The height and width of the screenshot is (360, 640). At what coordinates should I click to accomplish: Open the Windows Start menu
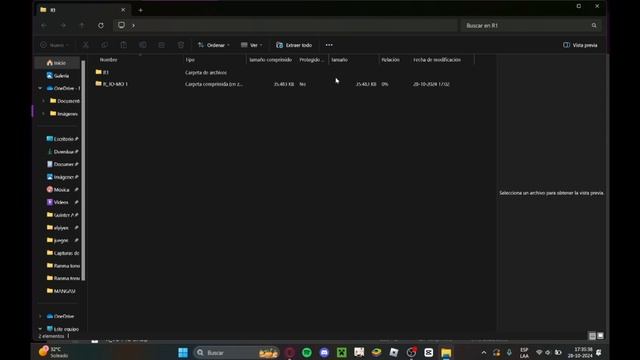(183, 352)
